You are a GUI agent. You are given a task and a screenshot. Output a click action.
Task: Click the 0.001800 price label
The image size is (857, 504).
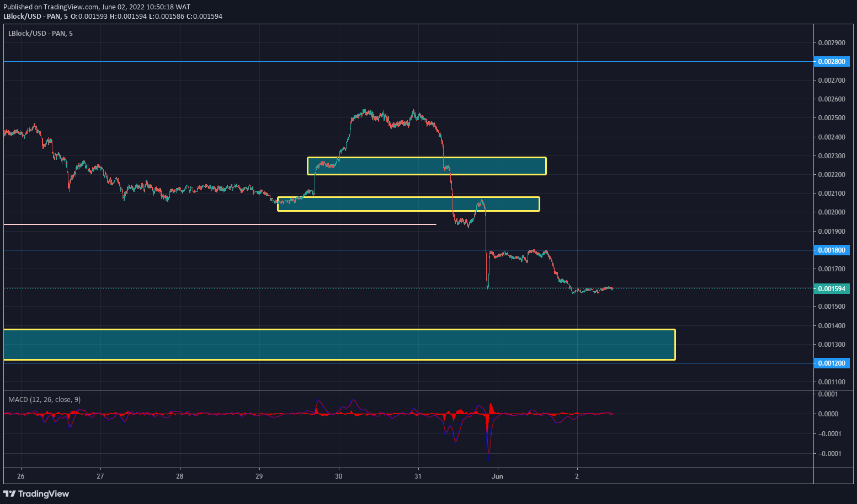831,250
